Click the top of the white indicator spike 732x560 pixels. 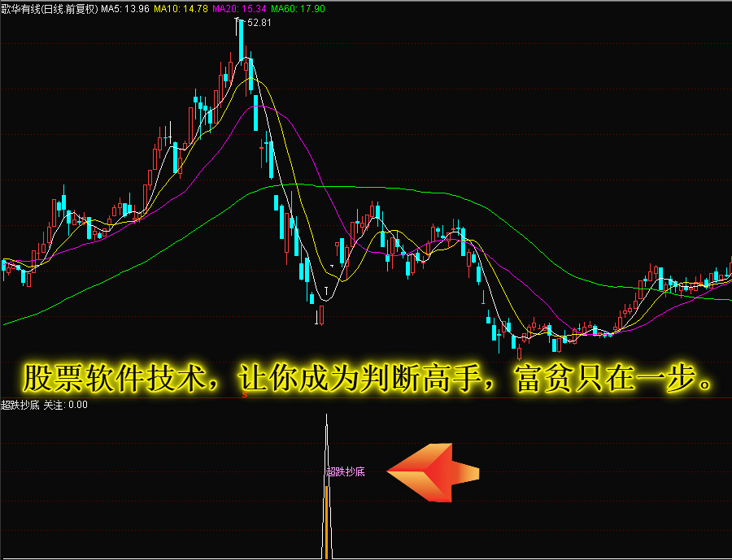pos(326,416)
